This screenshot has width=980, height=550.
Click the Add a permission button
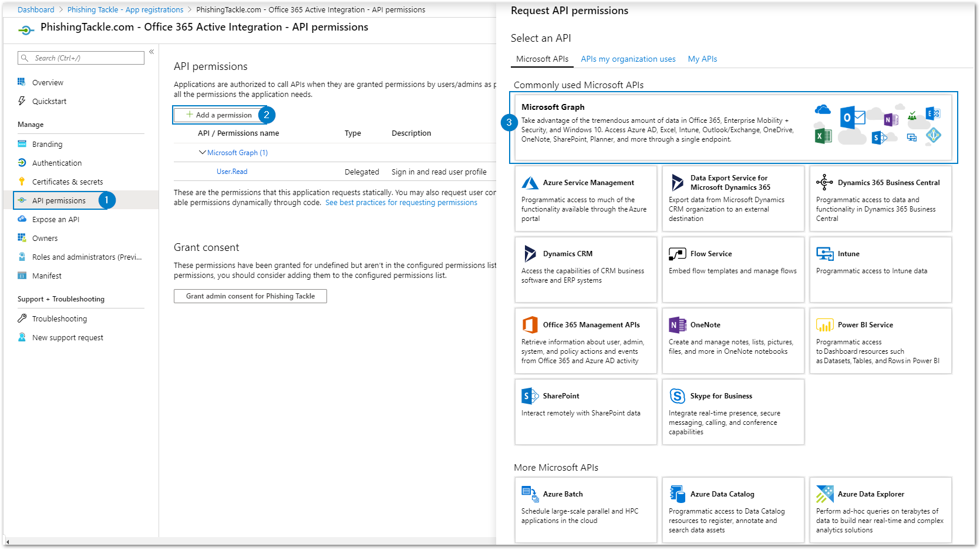click(220, 115)
